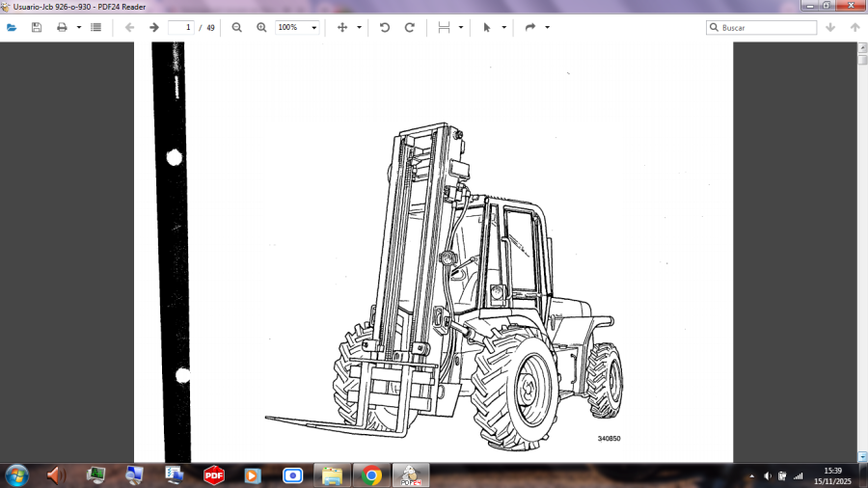The image size is (868, 488).
Task: Expand the print options dropdown arrow
Action: tap(79, 27)
